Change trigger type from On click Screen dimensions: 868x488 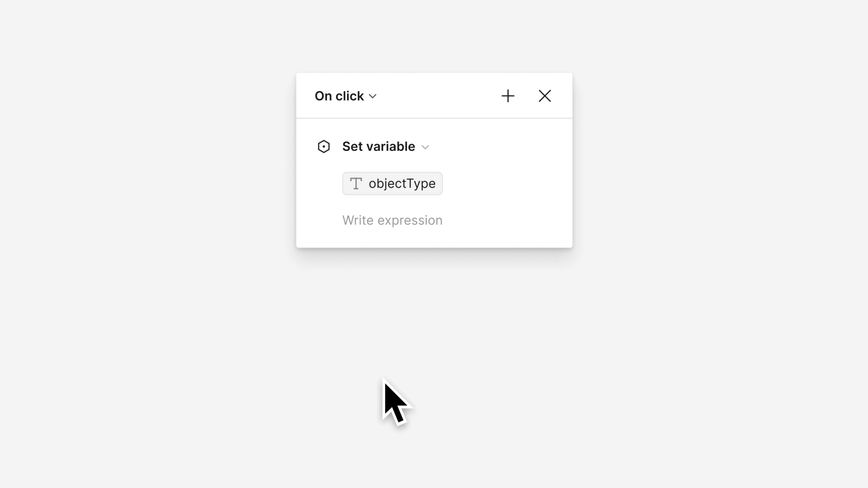pos(346,96)
